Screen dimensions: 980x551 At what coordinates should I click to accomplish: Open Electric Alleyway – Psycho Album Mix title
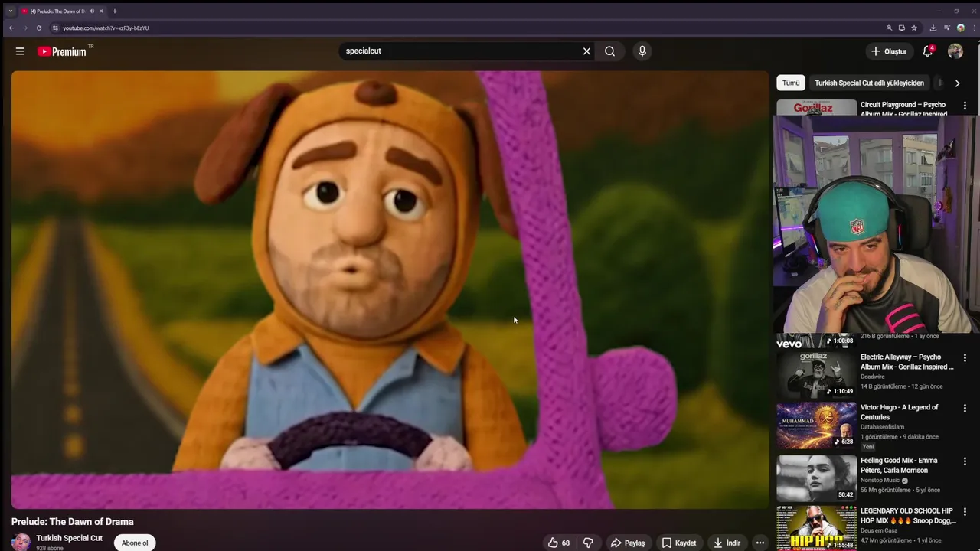click(x=907, y=362)
